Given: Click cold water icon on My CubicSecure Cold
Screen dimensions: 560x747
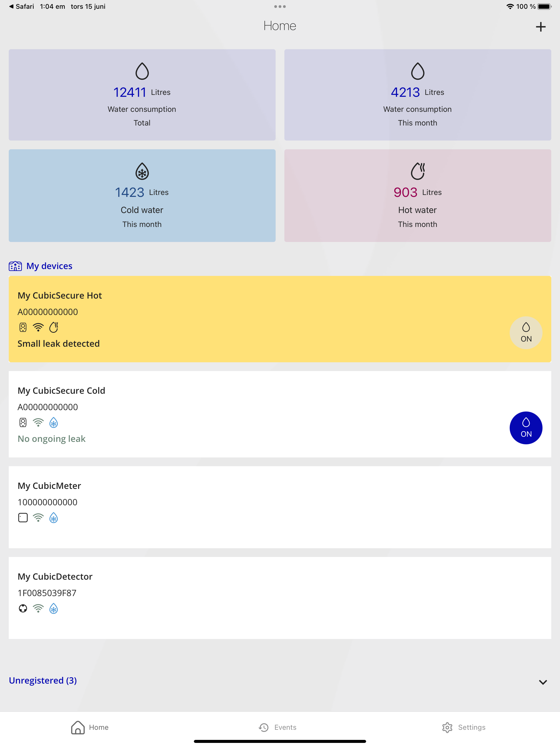Looking at the screenshot, I should coord(53,423).
